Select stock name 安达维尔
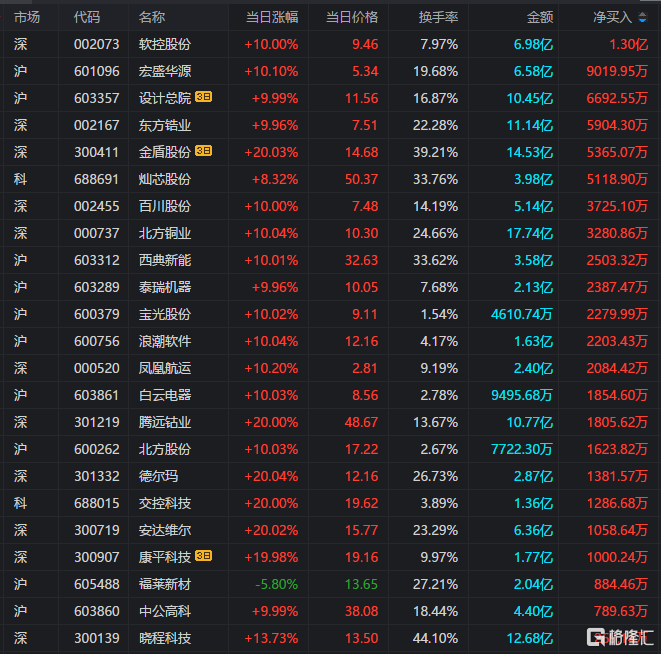661x654 pixels. (x=165, y=530)
